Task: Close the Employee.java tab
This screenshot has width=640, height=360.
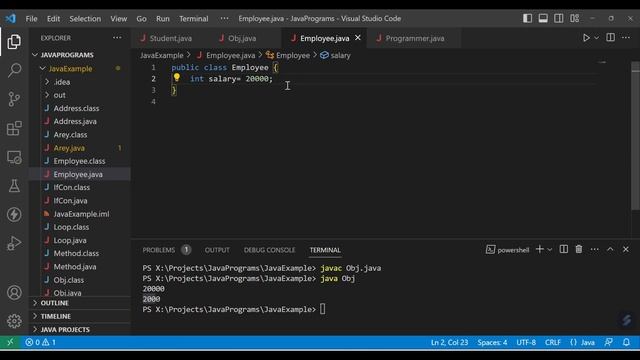Action: pyautogui.click(x=358, y=38)
